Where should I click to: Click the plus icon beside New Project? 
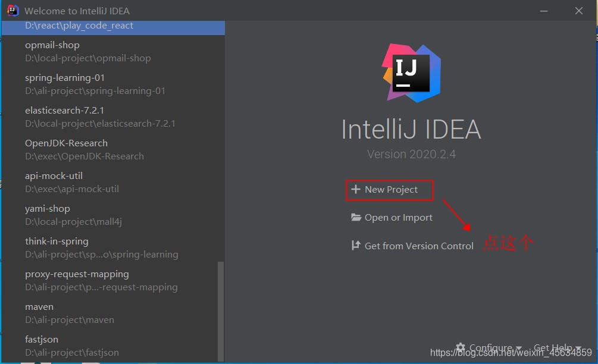pos(356,189)
